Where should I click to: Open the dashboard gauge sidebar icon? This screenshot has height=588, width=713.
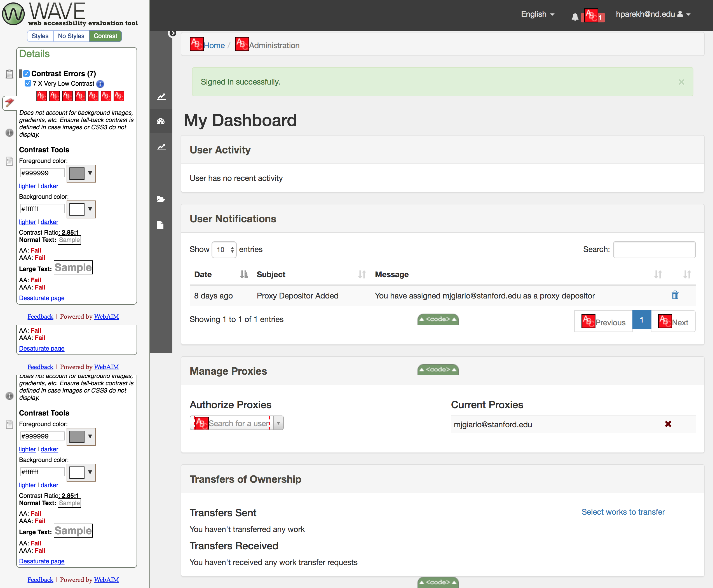161,121
